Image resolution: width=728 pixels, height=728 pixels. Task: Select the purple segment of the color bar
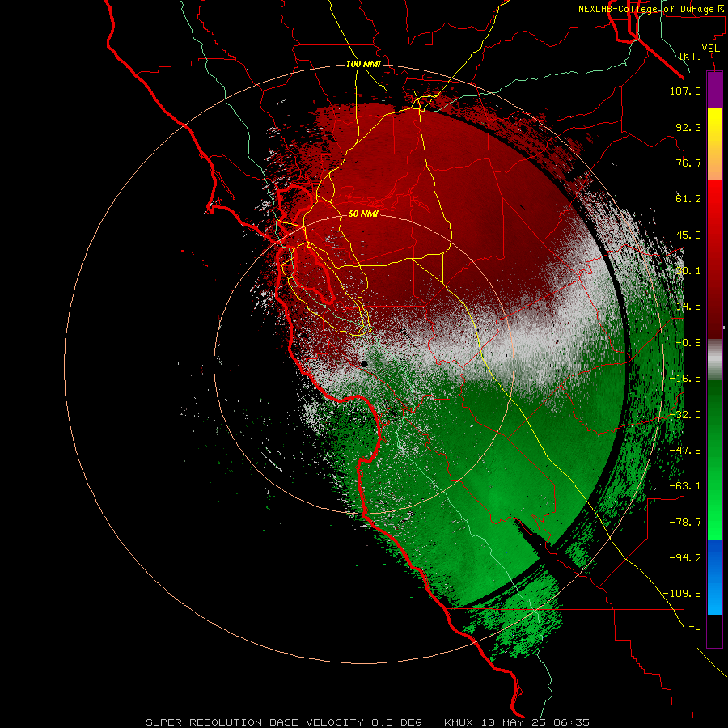[x=714, y=90]
